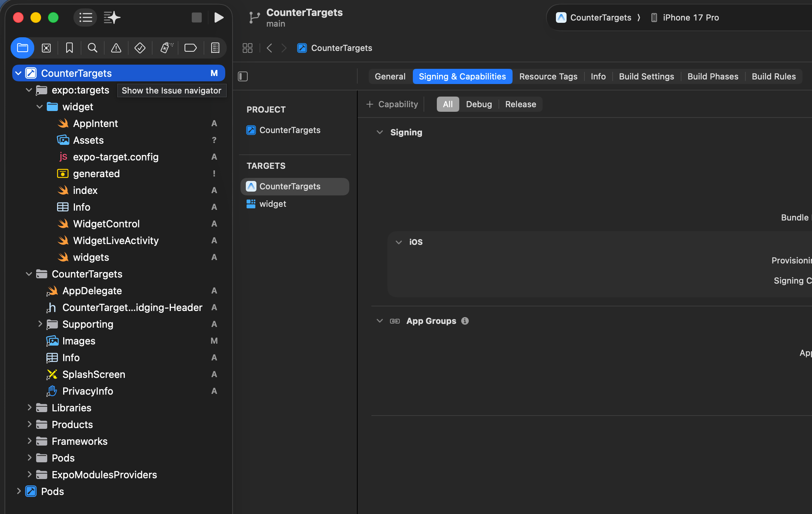812x514 pixels.
Task: Show the Issue navigator warning icon
Action: 116,48
